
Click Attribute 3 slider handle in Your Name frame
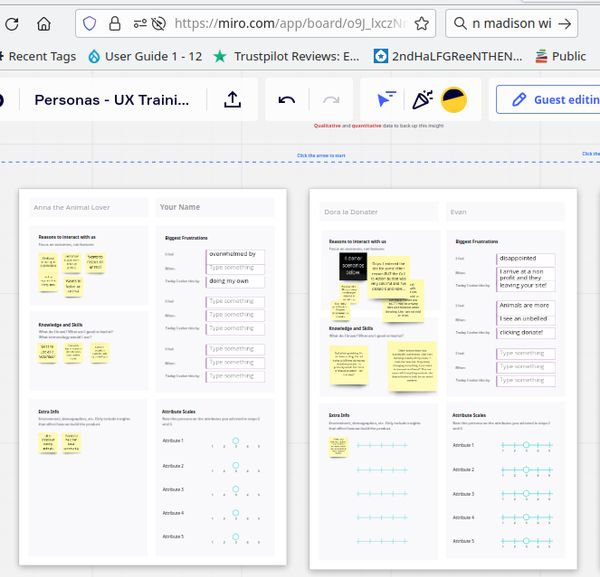pyautogui.click(x=236, y=489)
